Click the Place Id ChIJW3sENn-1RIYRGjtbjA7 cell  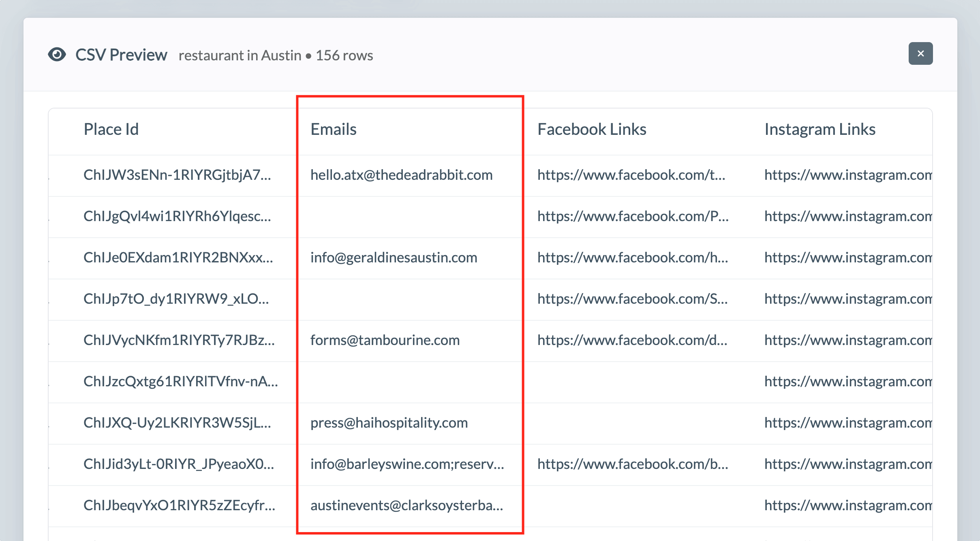pyautogui.click(x=177, y=175)
